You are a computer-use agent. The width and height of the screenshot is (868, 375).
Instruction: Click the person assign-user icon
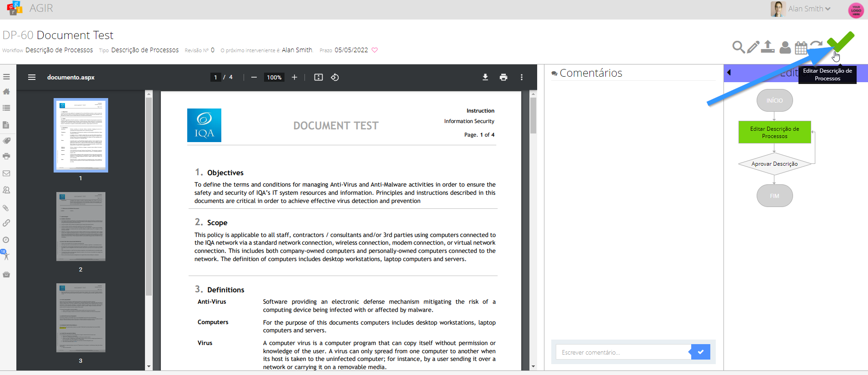point(785,47)
